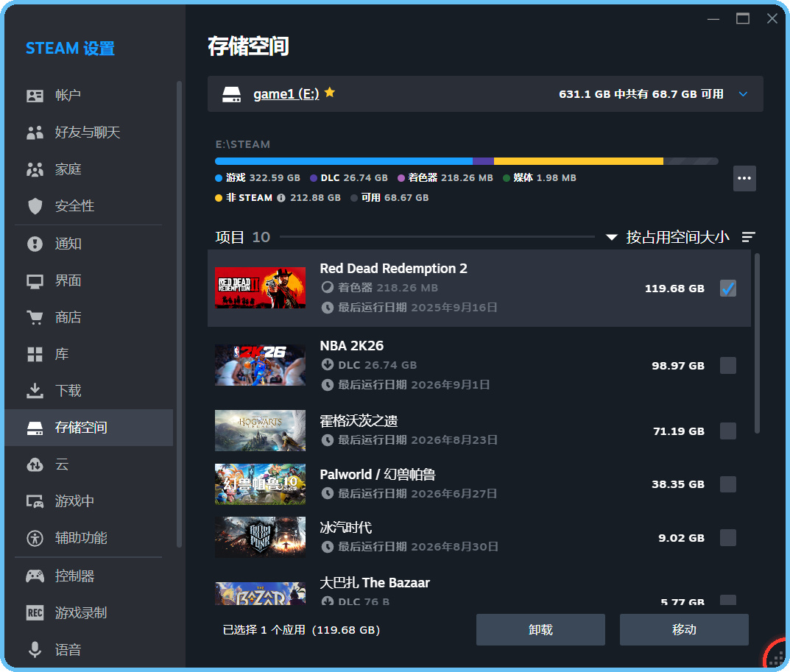The image size is (790, 672).
Task: Switch to the 存储空间 settings tab
Action: pyautogui.click(x=88, y=428)
